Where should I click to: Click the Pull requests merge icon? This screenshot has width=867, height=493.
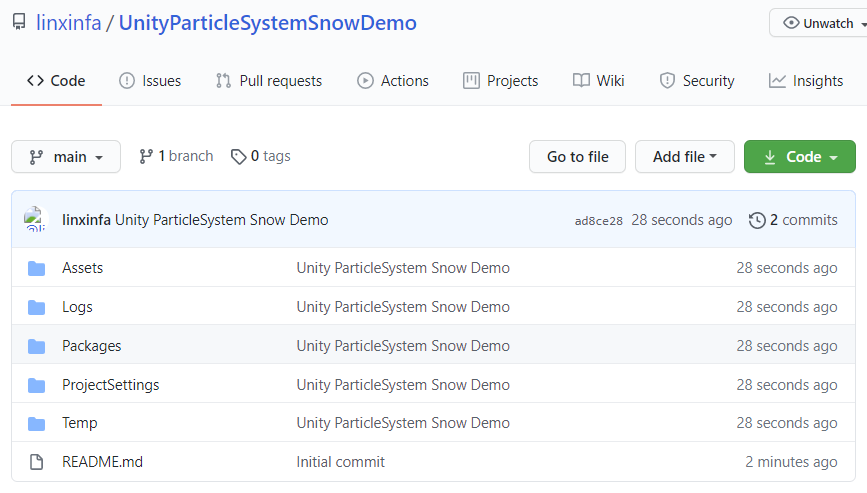[x=223, y=81]
